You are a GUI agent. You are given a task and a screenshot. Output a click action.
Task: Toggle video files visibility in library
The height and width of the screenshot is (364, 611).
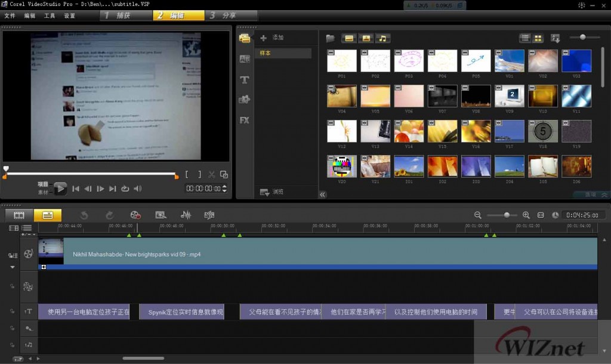pyautogui.click(x=349, y=38)
